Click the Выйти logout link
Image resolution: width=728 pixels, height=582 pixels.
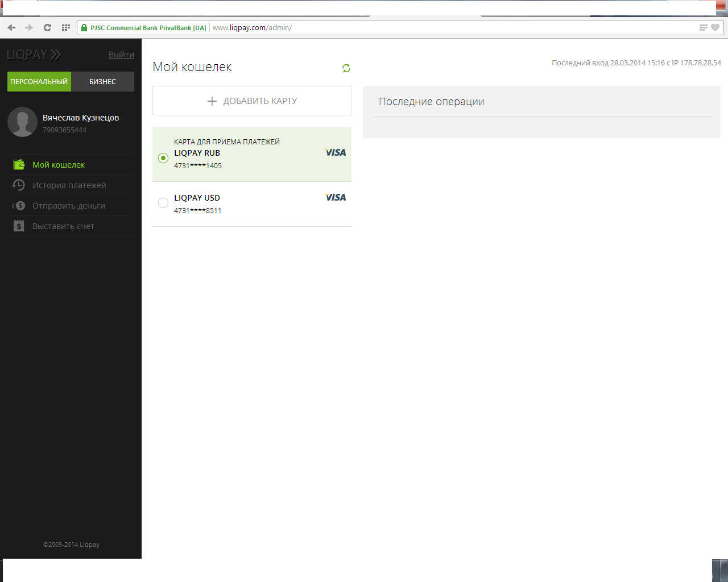coord(121,55)
